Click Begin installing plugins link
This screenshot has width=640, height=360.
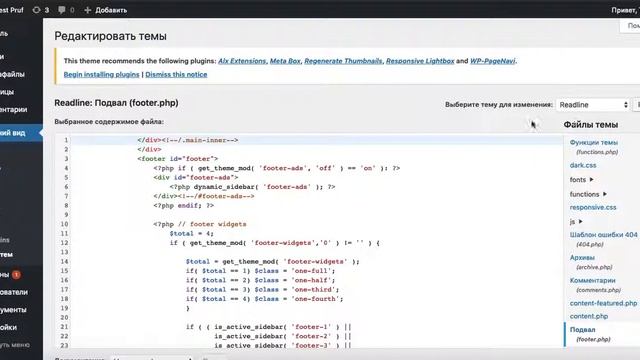101,74
